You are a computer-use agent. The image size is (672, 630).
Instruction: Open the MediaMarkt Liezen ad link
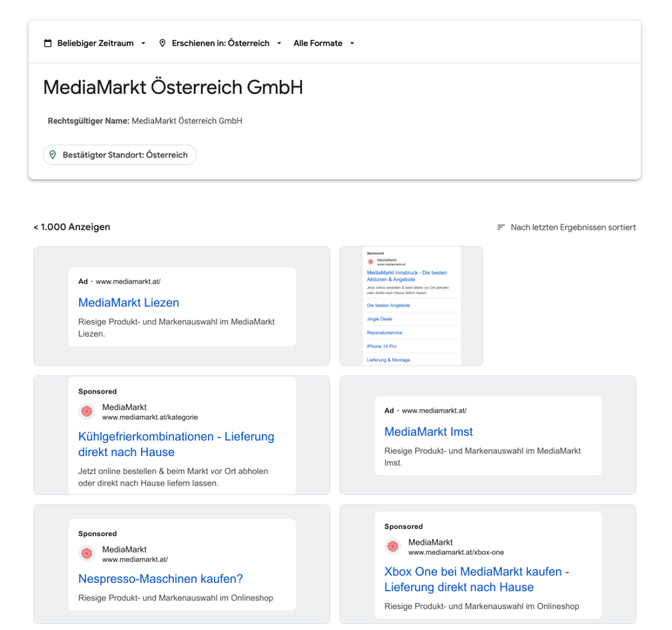[x=129, y=303]
